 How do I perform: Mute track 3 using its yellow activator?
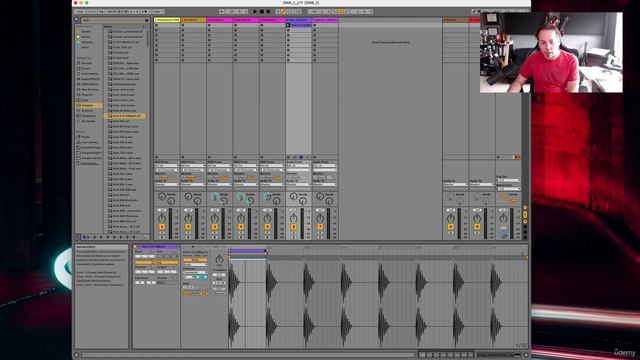[215, 227]
